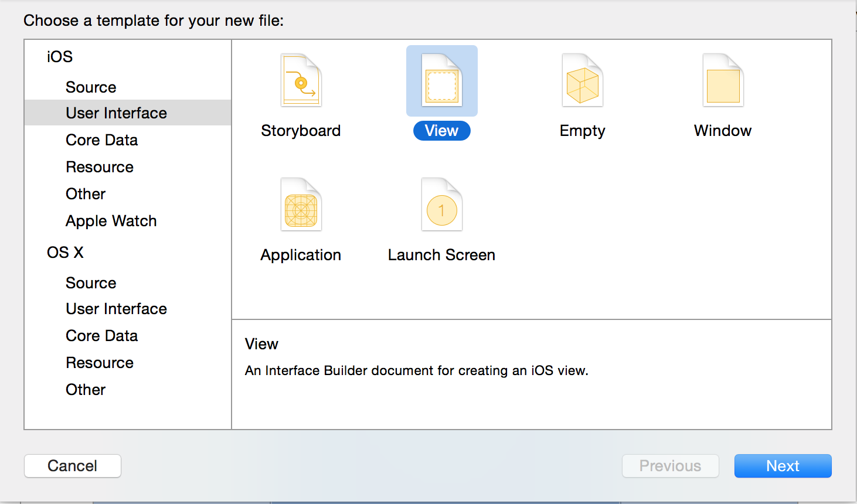Select OS X Other category

click(86, 390)
